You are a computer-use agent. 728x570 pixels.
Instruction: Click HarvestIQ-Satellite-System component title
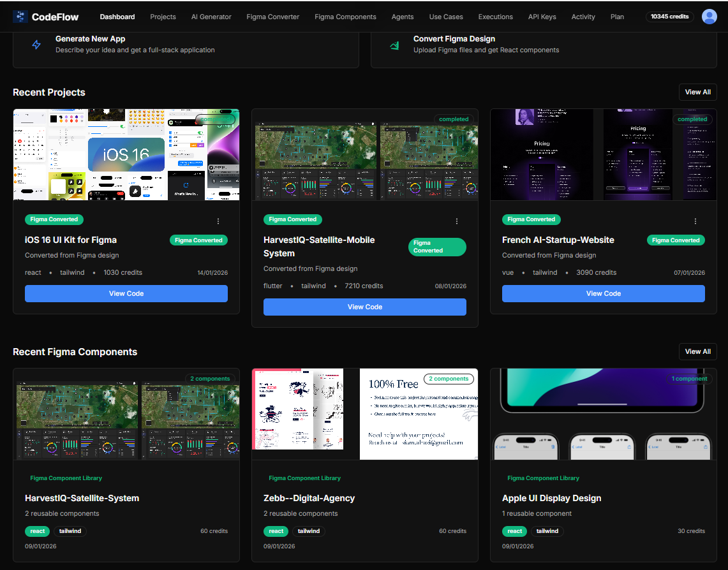(82, 498)
